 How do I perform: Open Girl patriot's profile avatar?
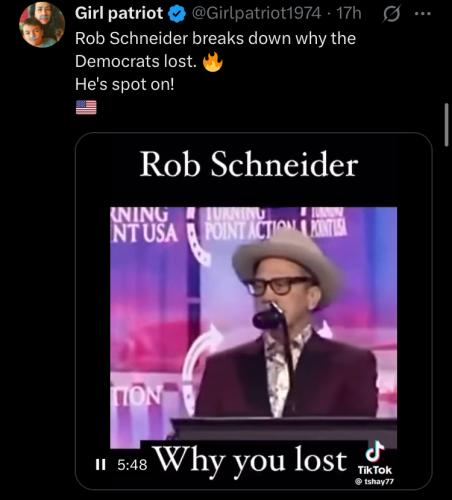pyautogui.click(x=42, y=25)
